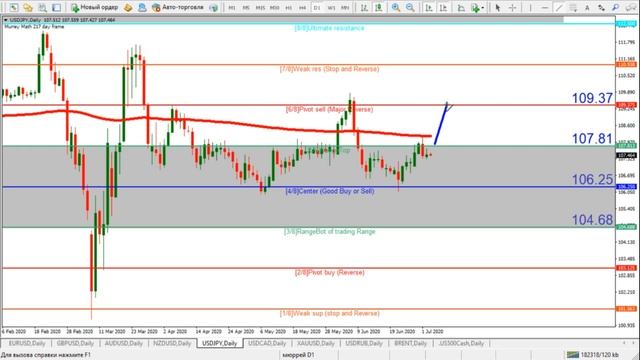Switch to bar chart icon
Viewport: 640px width, 360px height.
pyautogui.click(x=364, y=7)
